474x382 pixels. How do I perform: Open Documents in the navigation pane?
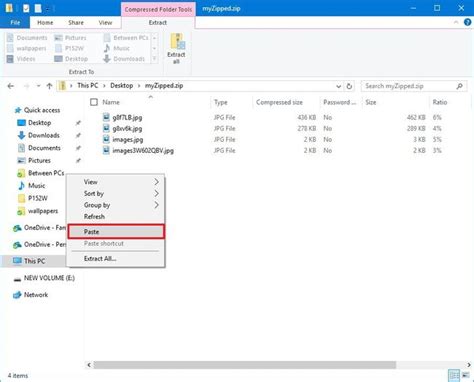pos(44,148)
